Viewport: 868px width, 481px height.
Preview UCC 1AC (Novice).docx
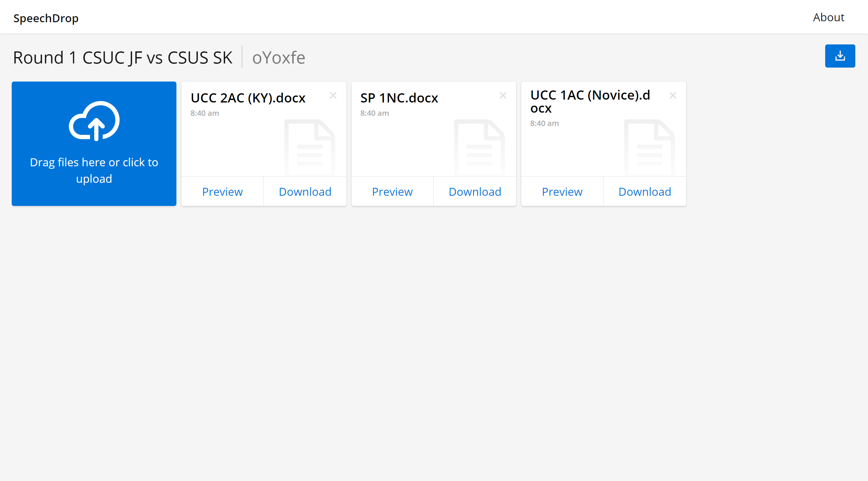coord(562,191)
